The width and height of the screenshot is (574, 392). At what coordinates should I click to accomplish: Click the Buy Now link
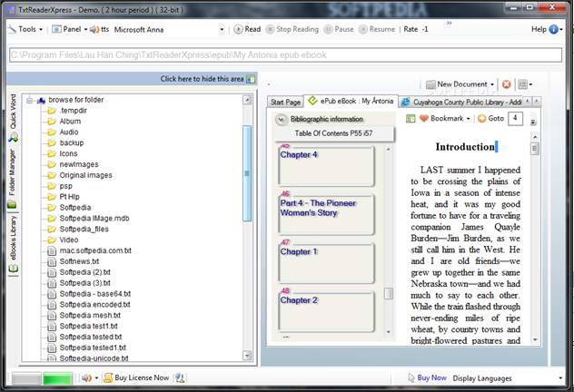click(432, 378)
